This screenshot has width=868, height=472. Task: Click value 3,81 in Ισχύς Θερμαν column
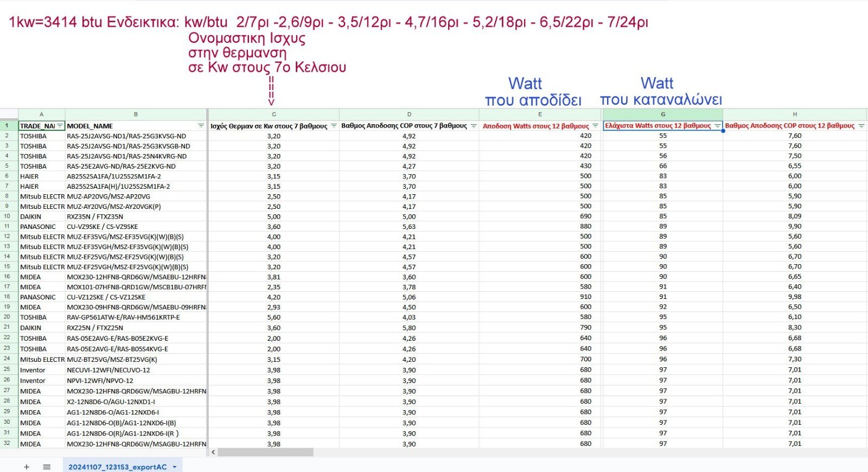point(274,277)
